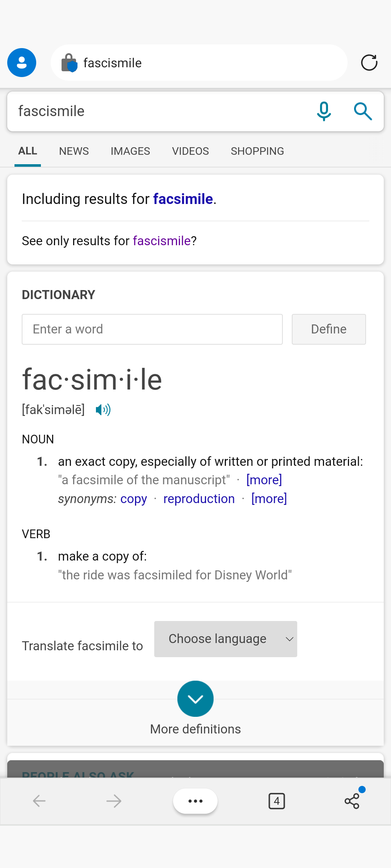Open the browser three-dot menu

click(195, 801)
